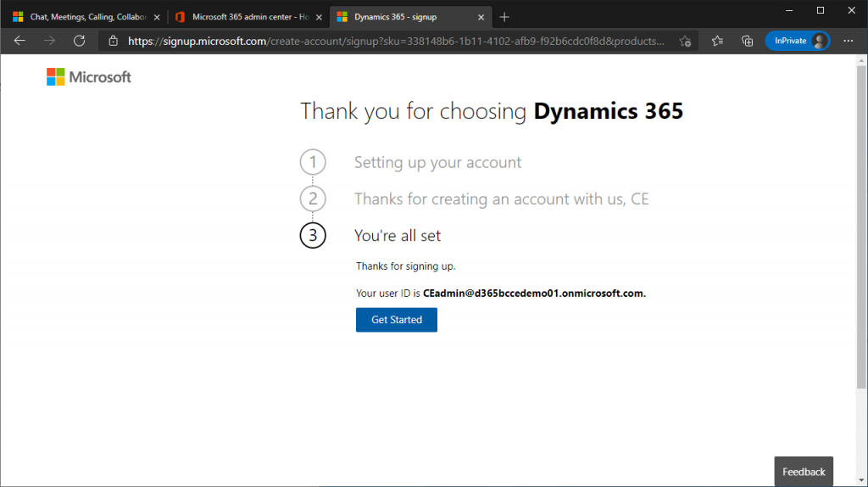Screen dimensions: 868x487
Task: Reload the signup page
Action: (x=79, y=41)
